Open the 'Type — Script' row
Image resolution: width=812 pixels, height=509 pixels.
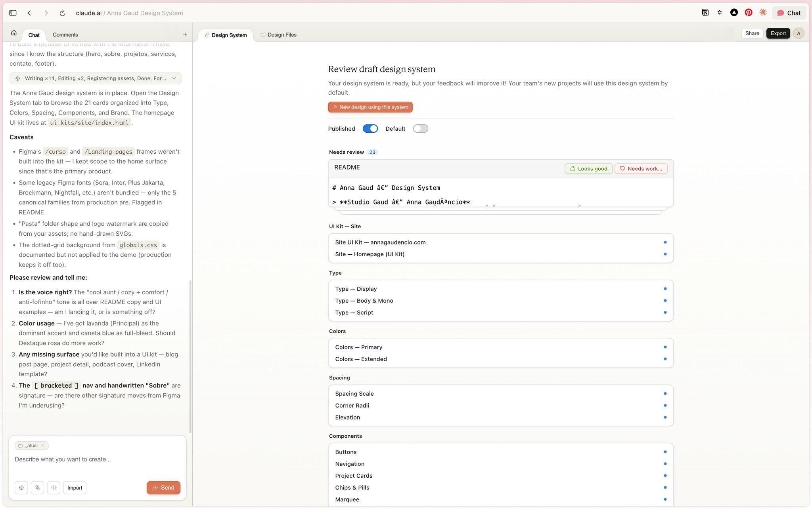[x=500, y=313]
